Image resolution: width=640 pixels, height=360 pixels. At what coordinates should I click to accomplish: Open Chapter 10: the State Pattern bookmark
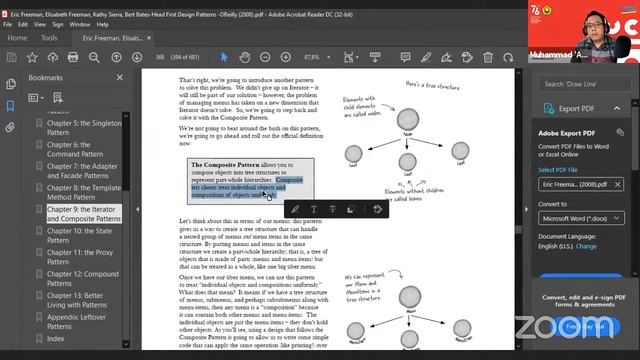click(79, 236)
